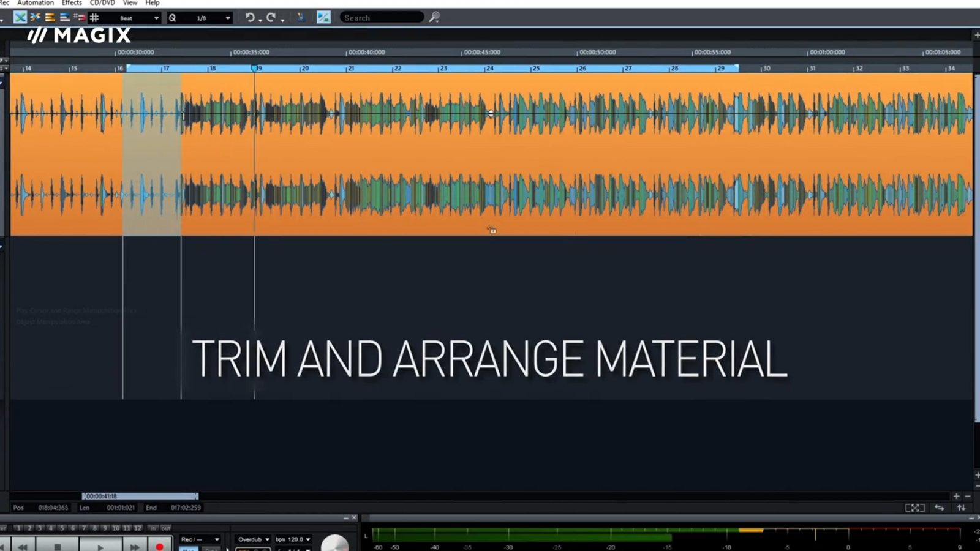Click the horizontal zoom arrows icon

[x=939, y=508]
